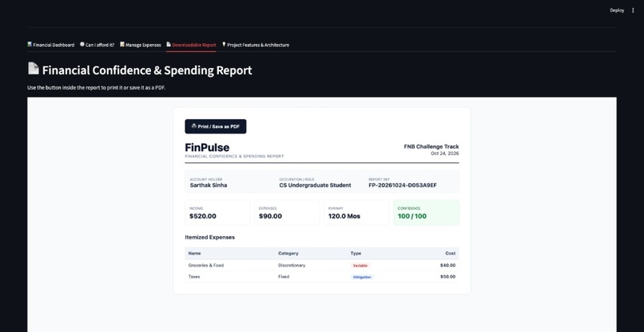644x332 pixels.
Task: Click the $50.00 cost cell
Action: point(447,277)
